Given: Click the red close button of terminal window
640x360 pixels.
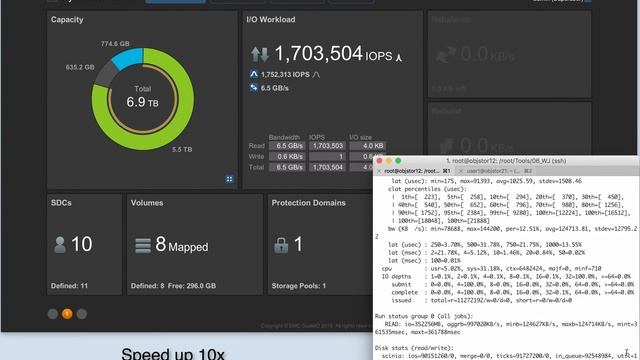Looking at the screenshot, I should 380,161.
